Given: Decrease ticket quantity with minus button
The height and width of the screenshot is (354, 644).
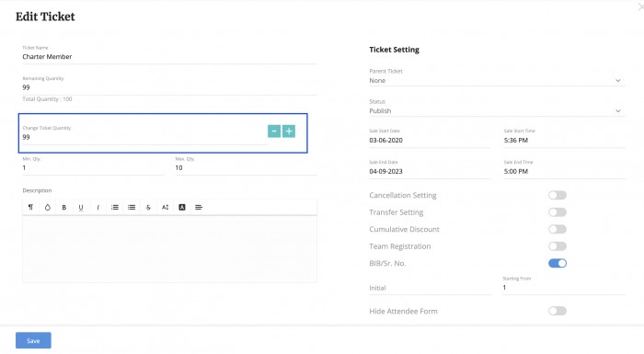Looking at the screenshot, I should coord(274,131).
